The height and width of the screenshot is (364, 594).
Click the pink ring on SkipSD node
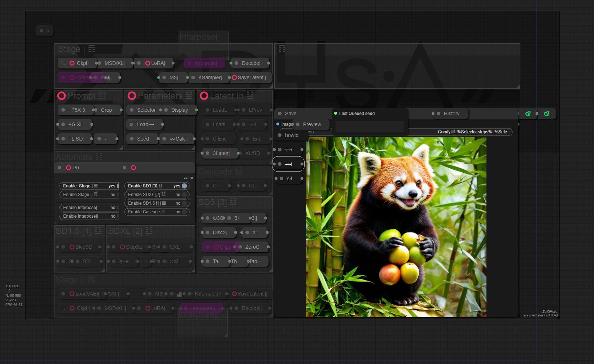72,247
